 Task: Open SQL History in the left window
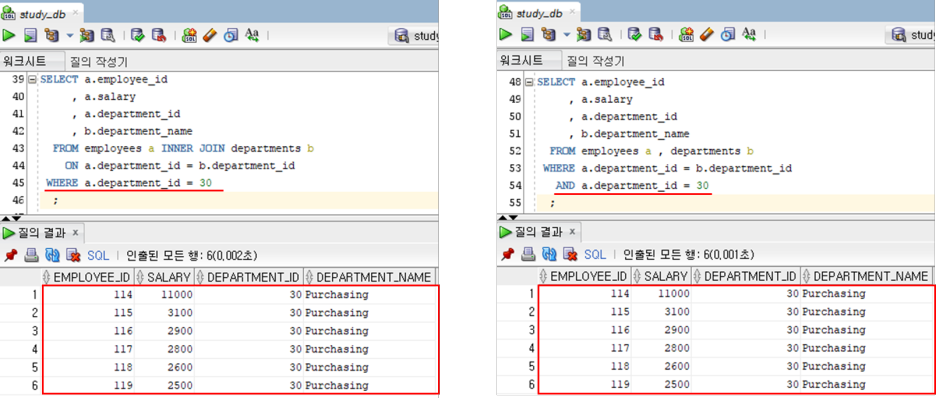231,35
